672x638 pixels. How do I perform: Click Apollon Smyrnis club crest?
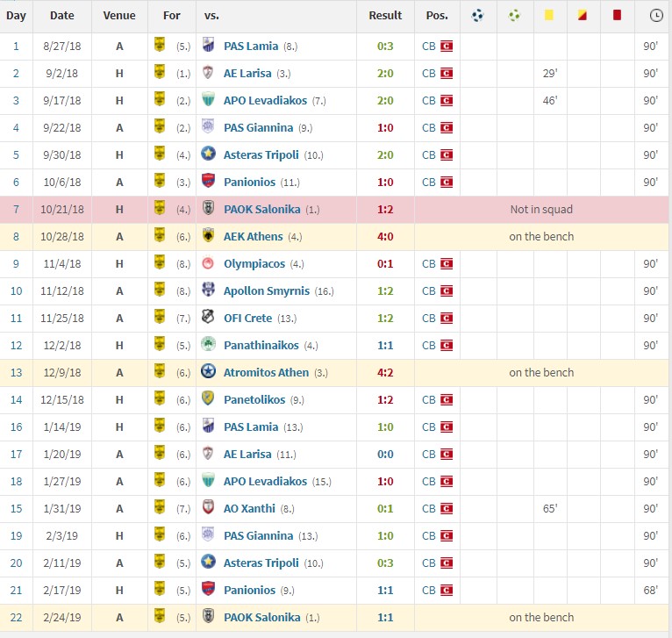[x=208, y=290]
